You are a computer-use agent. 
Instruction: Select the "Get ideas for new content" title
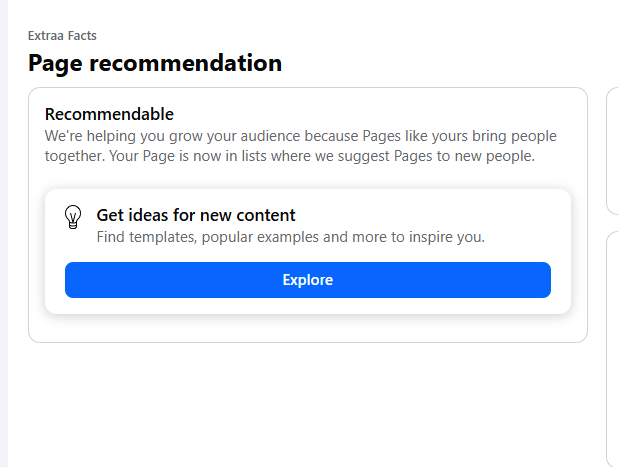(196, 215)
